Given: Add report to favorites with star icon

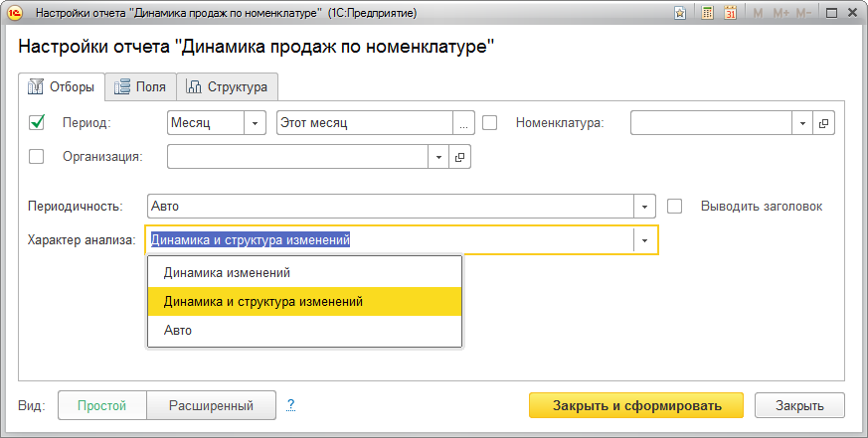Looking at the screenshot, I should [679, 14].
